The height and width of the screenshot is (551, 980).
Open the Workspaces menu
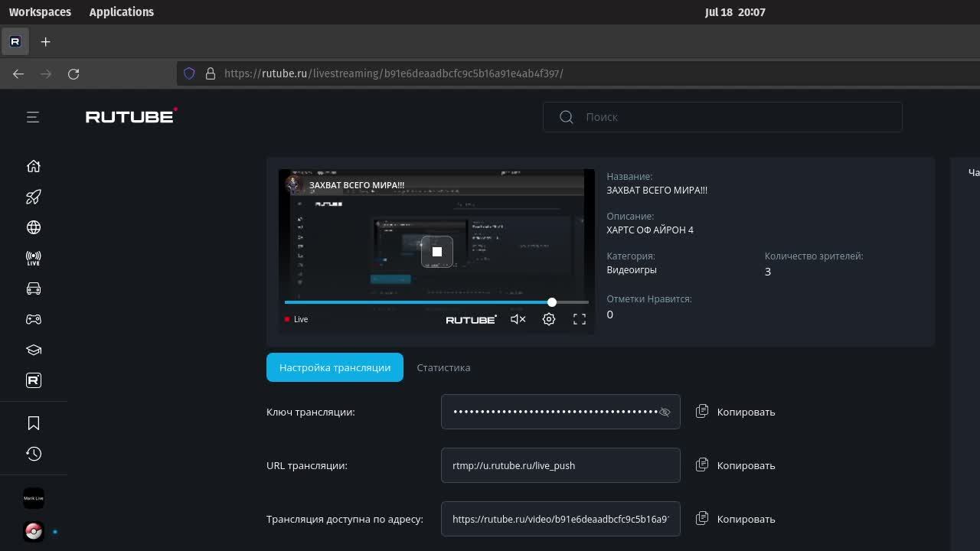40,11
